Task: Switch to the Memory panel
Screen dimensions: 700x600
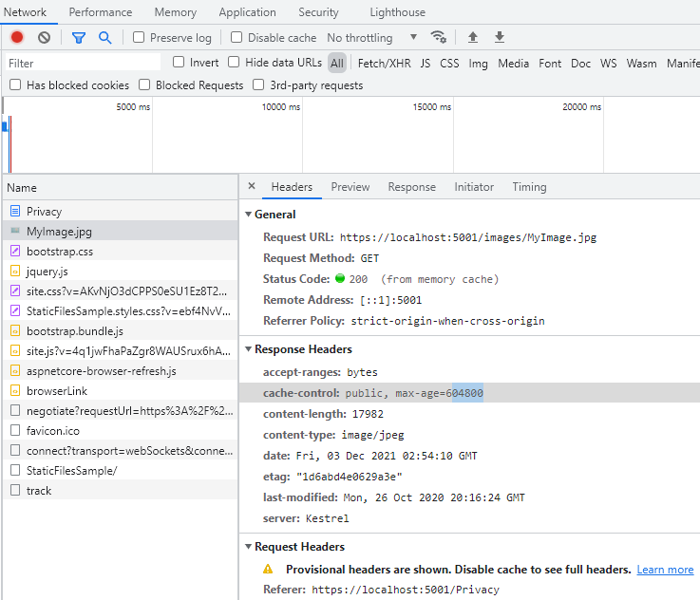Action: (176, 12)
